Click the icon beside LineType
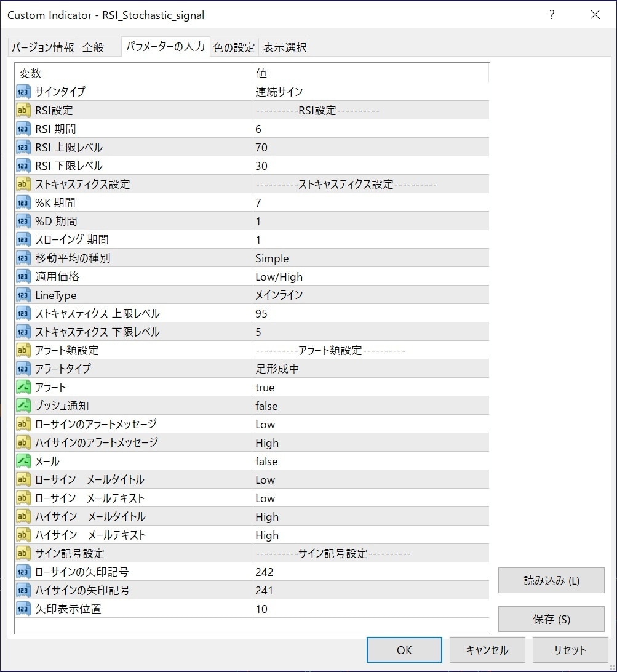This screenshot has height=672, width=617. (x=23, y=295)
